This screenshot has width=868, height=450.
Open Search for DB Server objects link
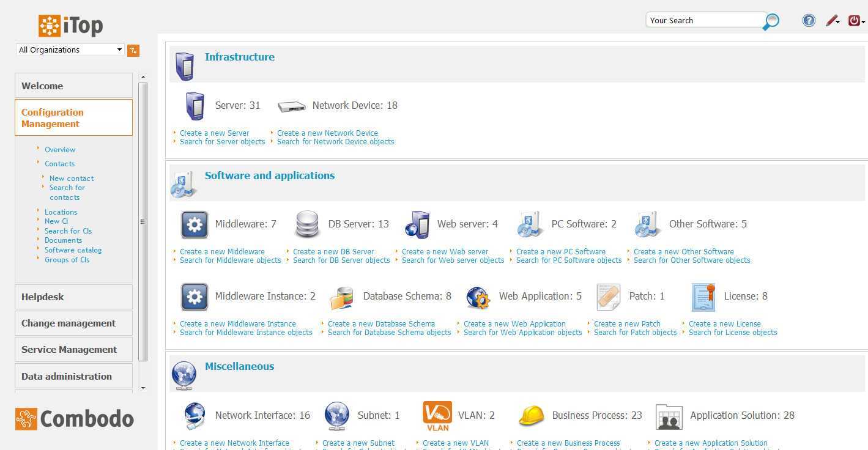[341, 260]
